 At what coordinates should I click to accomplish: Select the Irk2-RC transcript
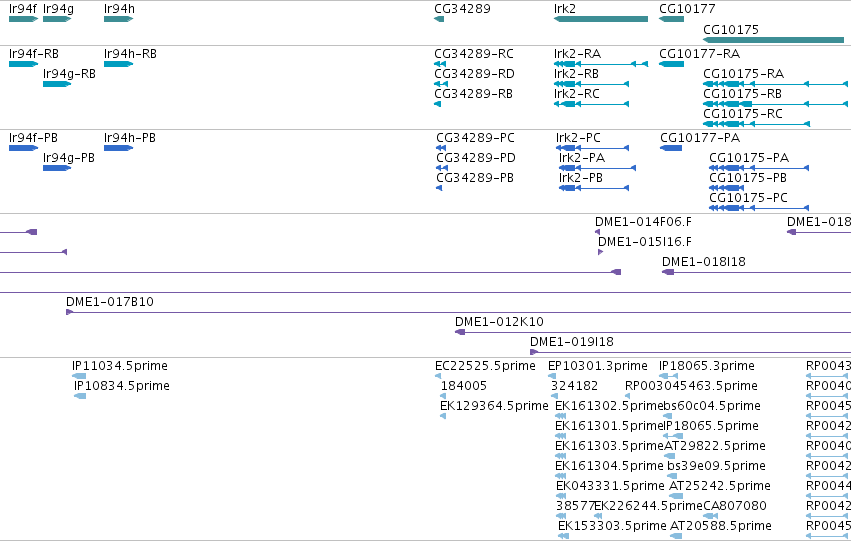tap(592, 104)
